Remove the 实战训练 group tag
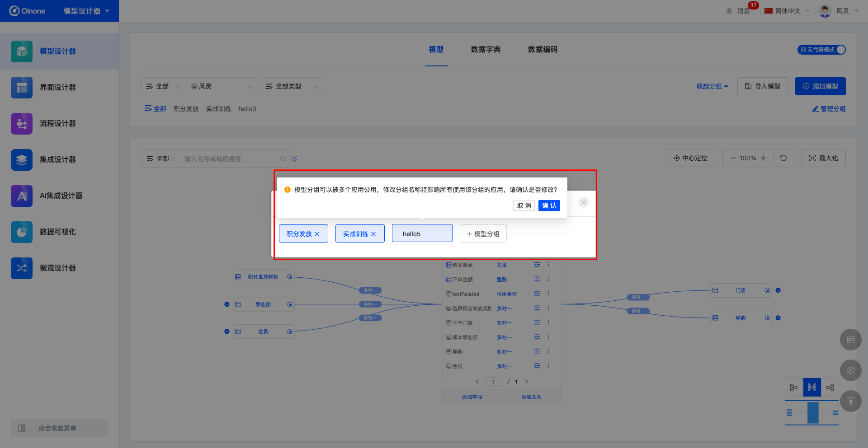This screenshot has height=448, width=868. click(x=373, y=234)
